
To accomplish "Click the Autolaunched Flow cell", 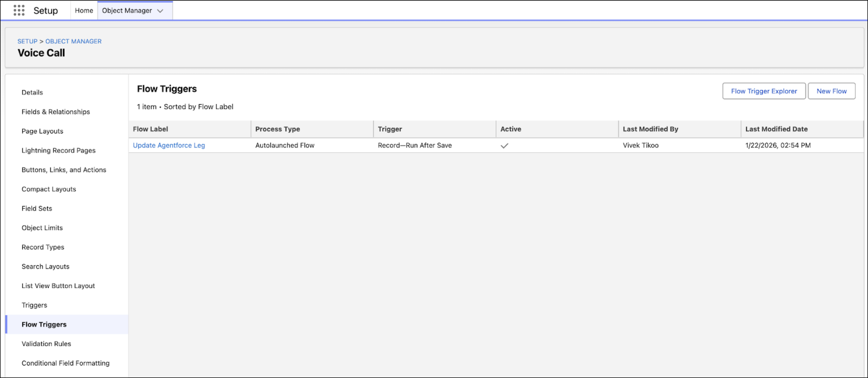I will click(x=285, y=145).
